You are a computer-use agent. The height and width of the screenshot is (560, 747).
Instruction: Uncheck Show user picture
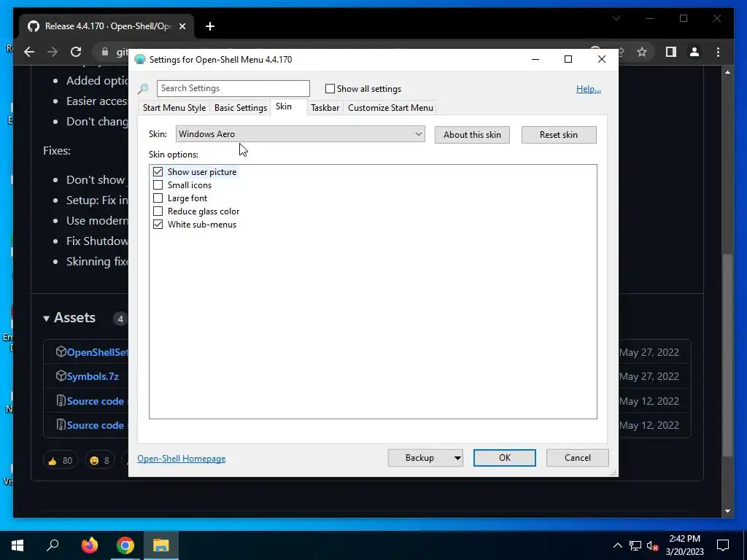[x=158, y=172]
